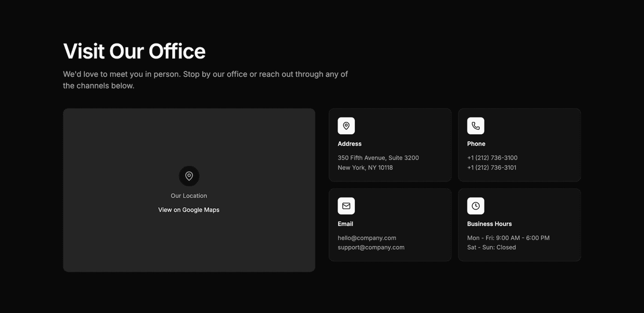Click the Email card title

click(345, 224)
